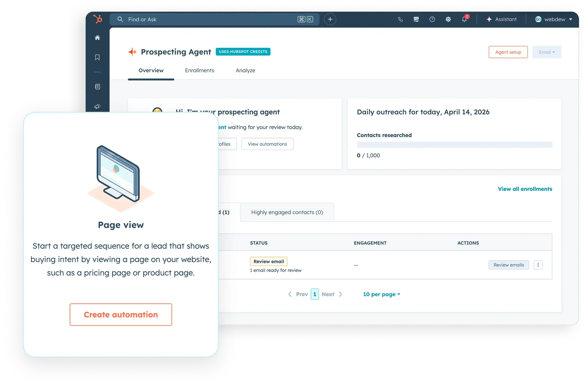588x387 pixels.
Task: Click the three-dot row actions menu
Action: [x=538, y=265]
